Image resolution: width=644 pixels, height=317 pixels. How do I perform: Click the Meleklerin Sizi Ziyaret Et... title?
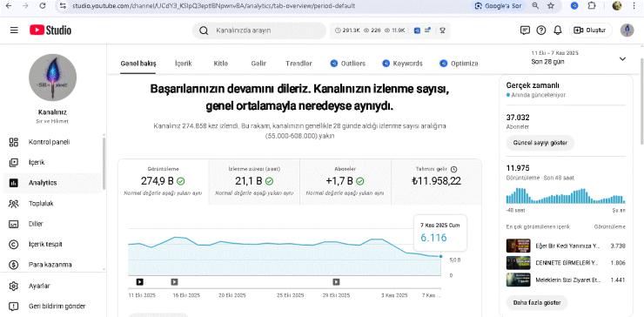click(x=567, y=280)
